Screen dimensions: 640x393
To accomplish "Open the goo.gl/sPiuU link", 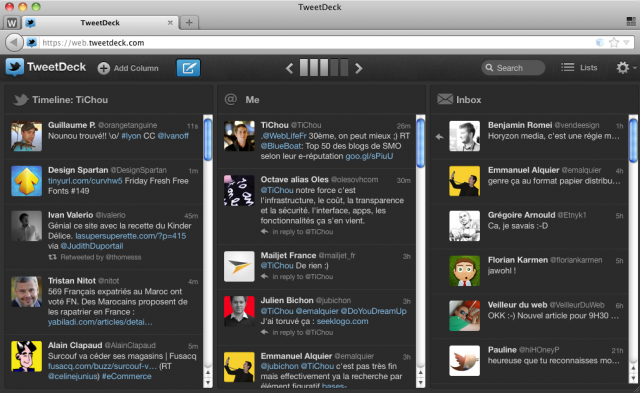I will pyautogui.click(x=369, y=156).
